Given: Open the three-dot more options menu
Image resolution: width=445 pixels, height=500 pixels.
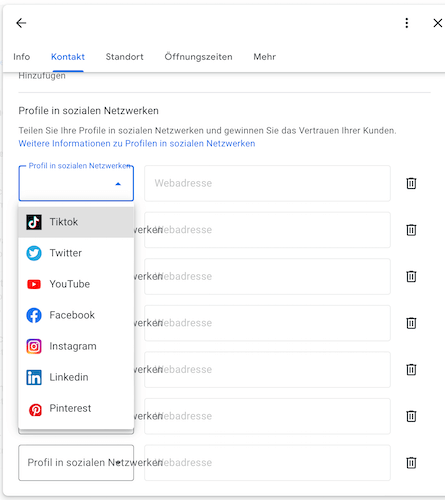Looking at the screenshot, I should pyautogui.click(x=406, y=23).
